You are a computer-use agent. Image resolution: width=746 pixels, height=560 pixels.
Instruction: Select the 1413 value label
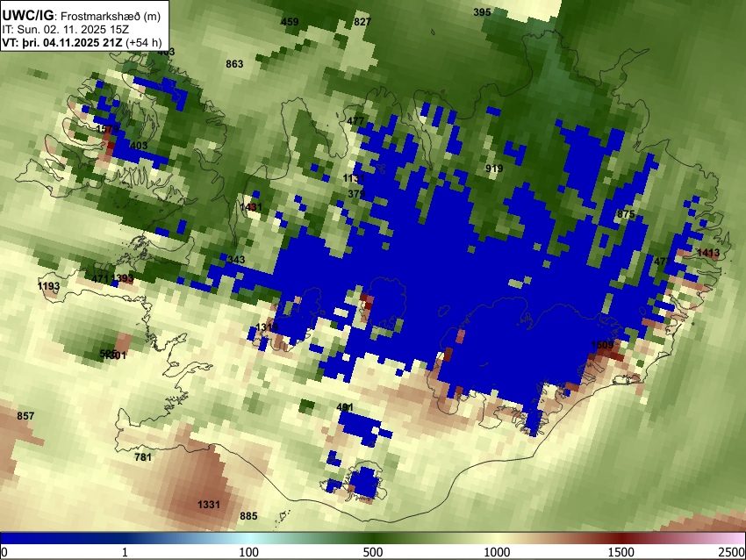click(x=708, y=253)
